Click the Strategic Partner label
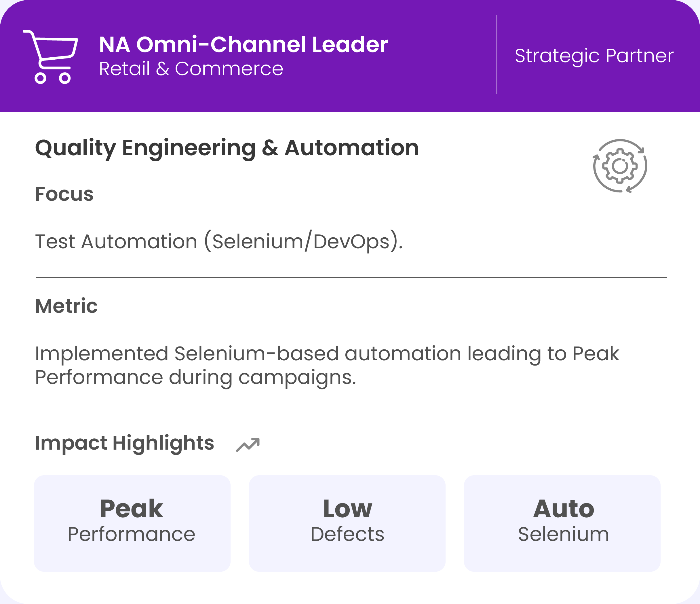Viewport: 700px width, 604px height. coord(594,56)
